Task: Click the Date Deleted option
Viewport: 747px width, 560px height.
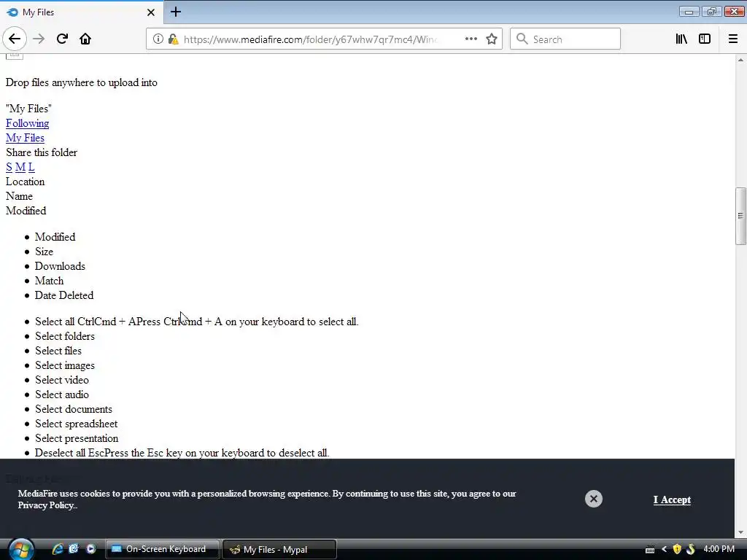Action: coord(64,295)
